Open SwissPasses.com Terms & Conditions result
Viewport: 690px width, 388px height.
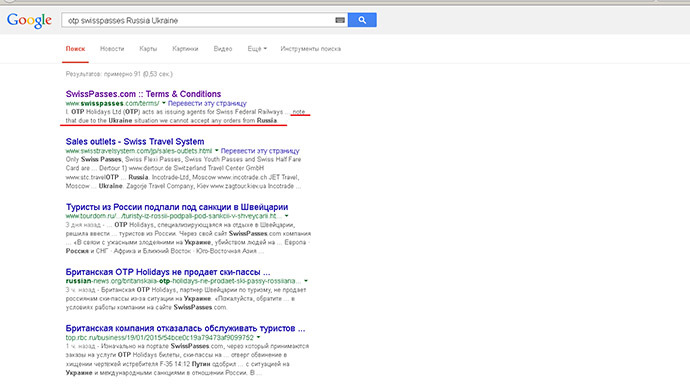pos(143,94)
